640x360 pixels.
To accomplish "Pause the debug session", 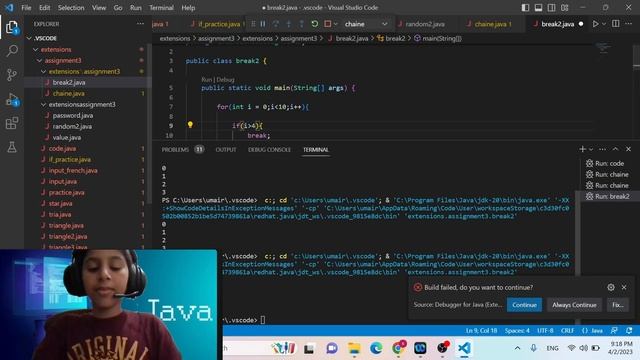I will [263, 24].
